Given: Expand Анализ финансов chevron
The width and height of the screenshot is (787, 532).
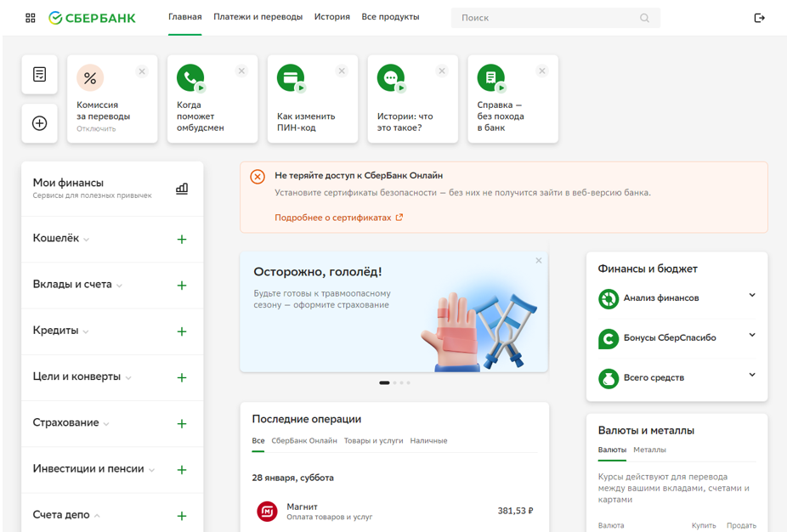Looking at the screenshot, I should click(x=752, y=295).
